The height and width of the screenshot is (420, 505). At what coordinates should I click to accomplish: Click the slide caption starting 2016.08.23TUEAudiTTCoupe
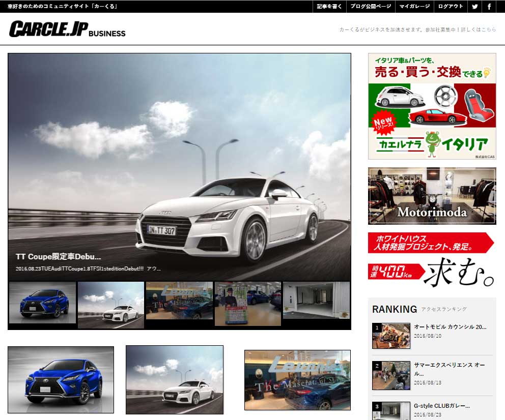pyautogui.click(x=88, y=268)
